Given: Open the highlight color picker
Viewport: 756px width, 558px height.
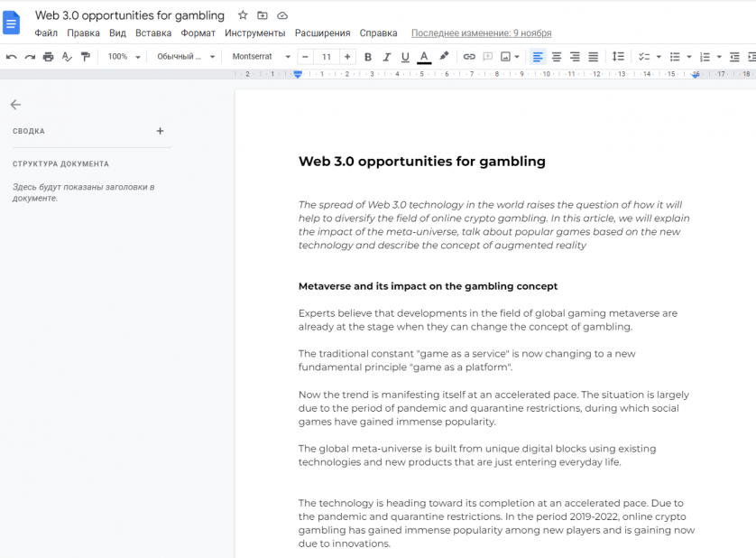Looking at the screenshot, I should tap(444, 57).
